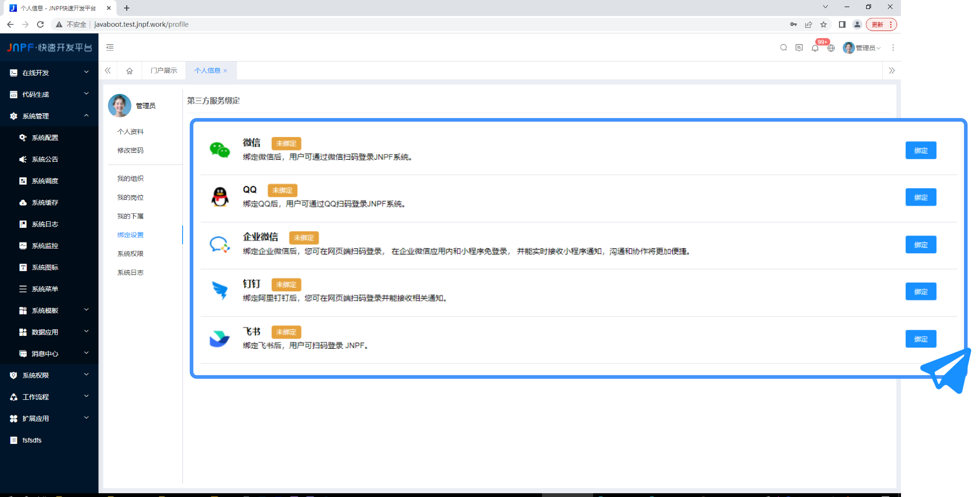Viewport: 980px width, 497px height.
Task: Open the notification bell with 99+ badge
Action: click(815, 48)
